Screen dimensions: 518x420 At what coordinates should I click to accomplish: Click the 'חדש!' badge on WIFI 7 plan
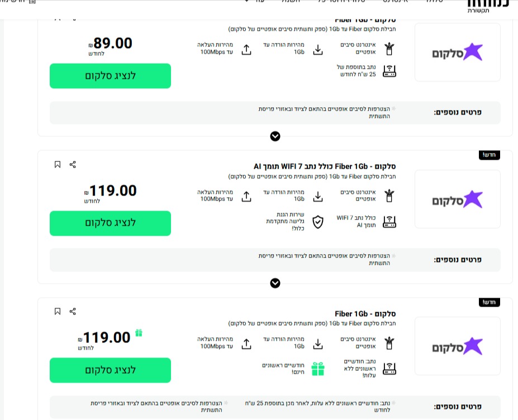click(490, 155)
